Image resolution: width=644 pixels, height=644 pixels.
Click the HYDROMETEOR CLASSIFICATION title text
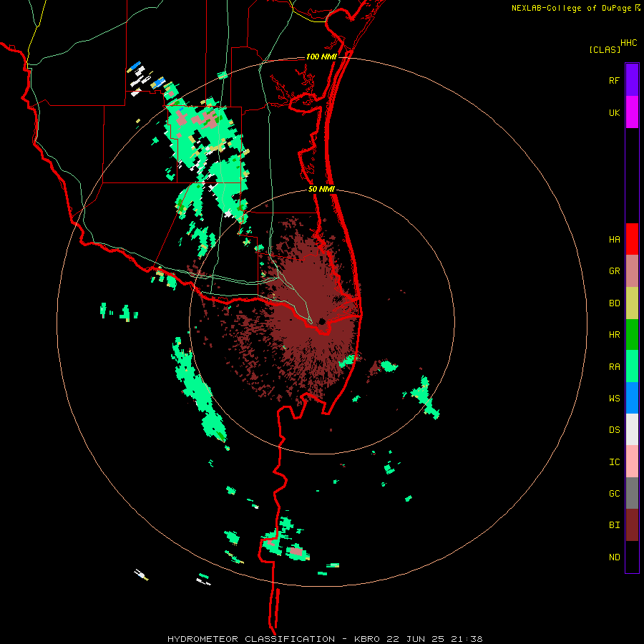coord(251,639)
